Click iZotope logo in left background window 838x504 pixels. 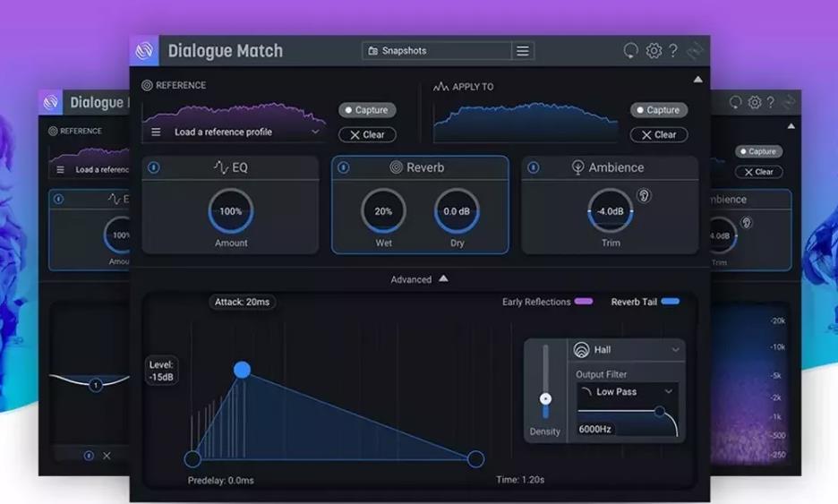pyautogui.click(x=51, y=102)
